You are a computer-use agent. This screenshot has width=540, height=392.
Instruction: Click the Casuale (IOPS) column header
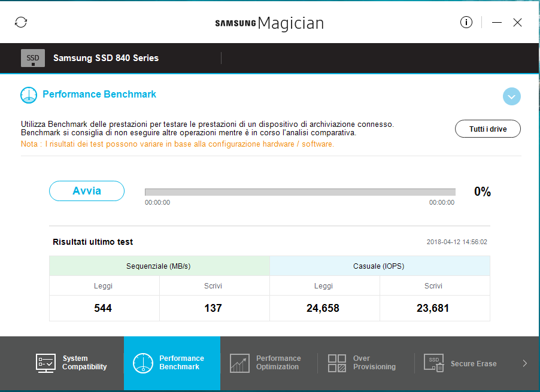click(380, 266)
